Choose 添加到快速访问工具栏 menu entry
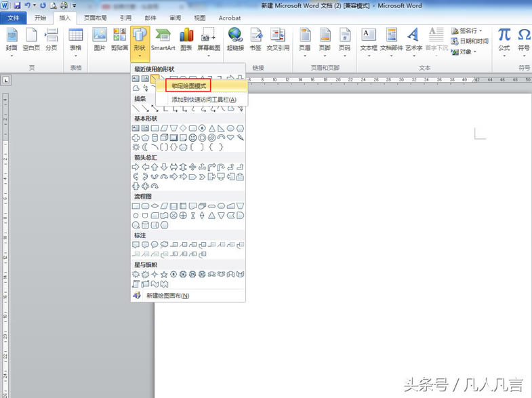532x398 pixels. click(x=203, y=100)
